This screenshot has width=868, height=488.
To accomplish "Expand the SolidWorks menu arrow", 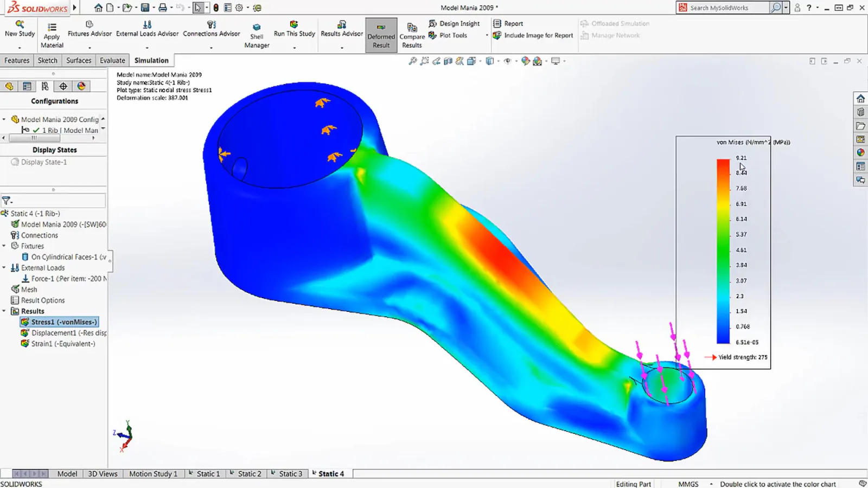I will 75,8.
